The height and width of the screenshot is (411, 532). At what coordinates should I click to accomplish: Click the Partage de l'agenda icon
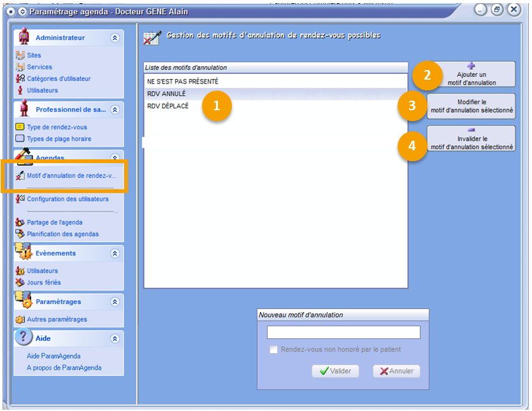pos(20,222)
